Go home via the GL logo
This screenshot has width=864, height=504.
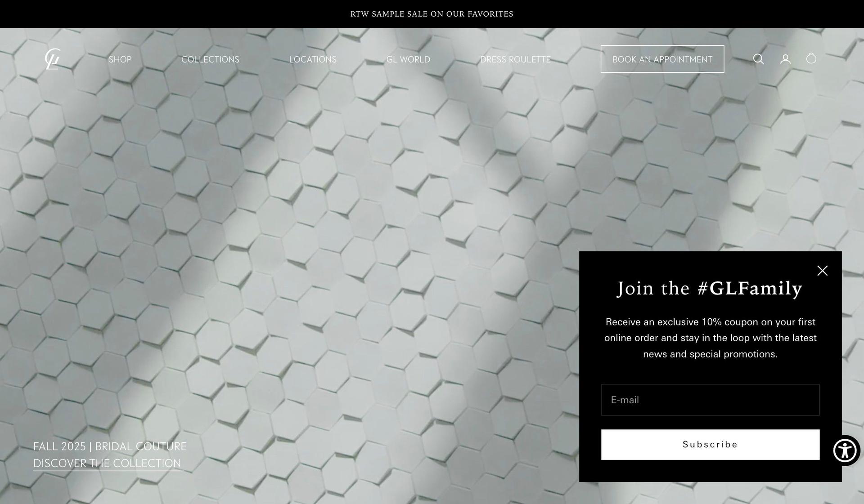coord(53,59)
